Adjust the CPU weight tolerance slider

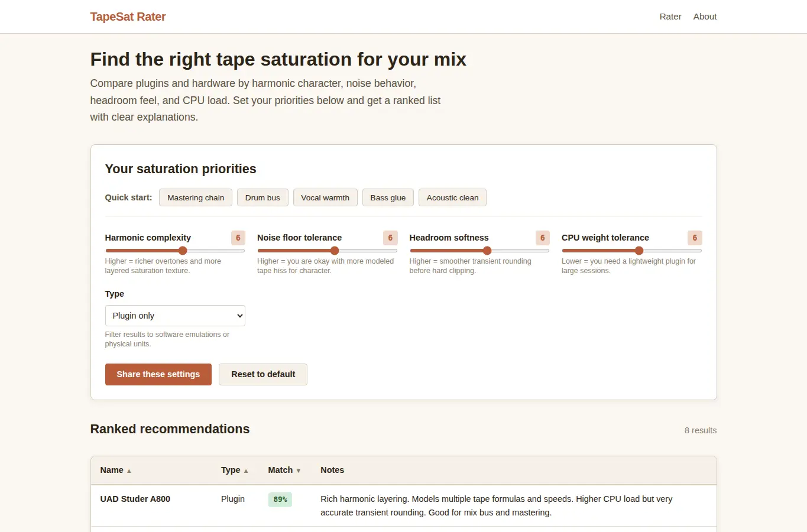pos(631,251)
